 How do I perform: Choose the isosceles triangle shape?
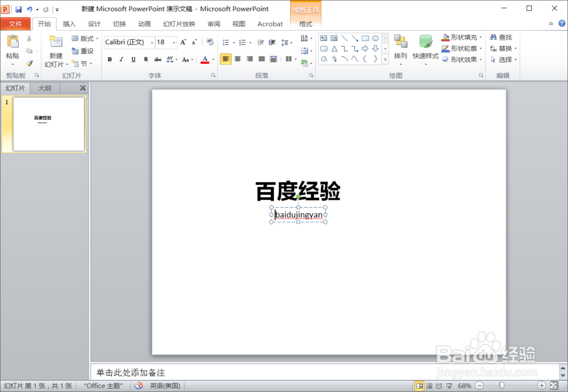point(335,48)
